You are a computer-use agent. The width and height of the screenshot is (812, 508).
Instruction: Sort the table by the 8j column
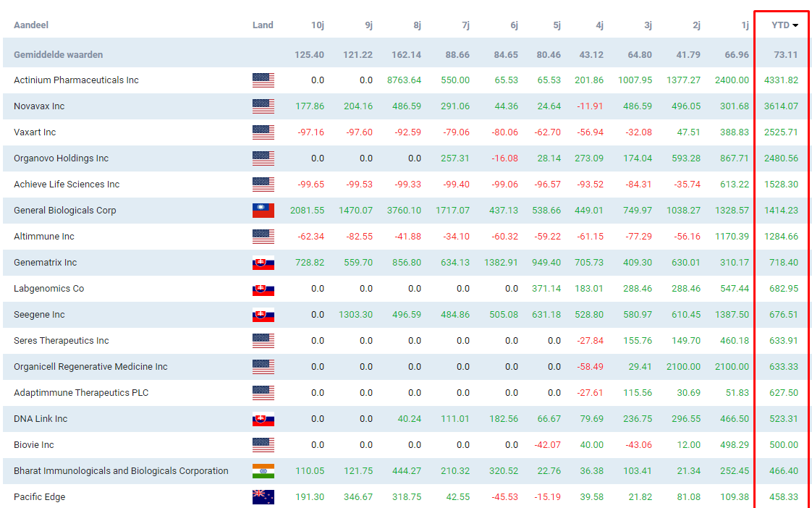click(x=418, y=25)
